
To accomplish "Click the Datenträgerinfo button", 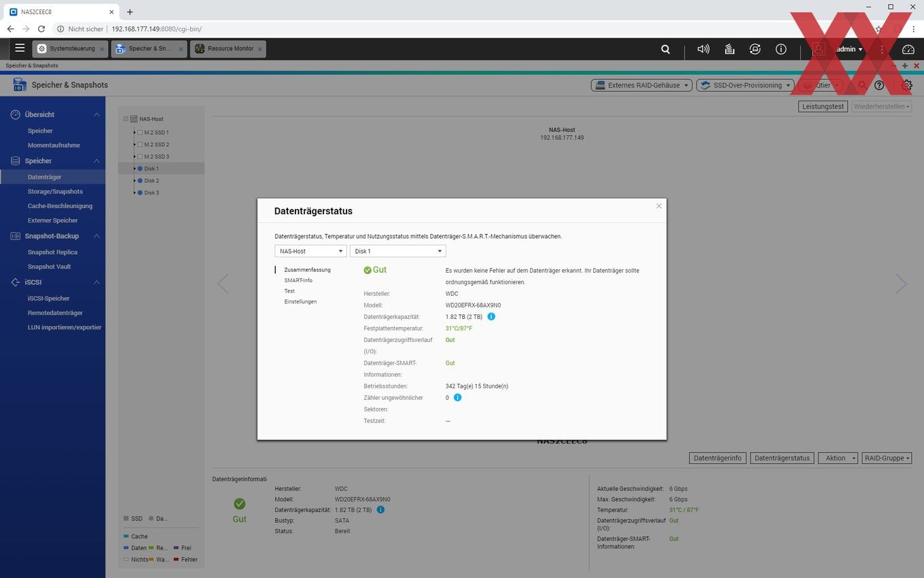I will click(717, 458).
